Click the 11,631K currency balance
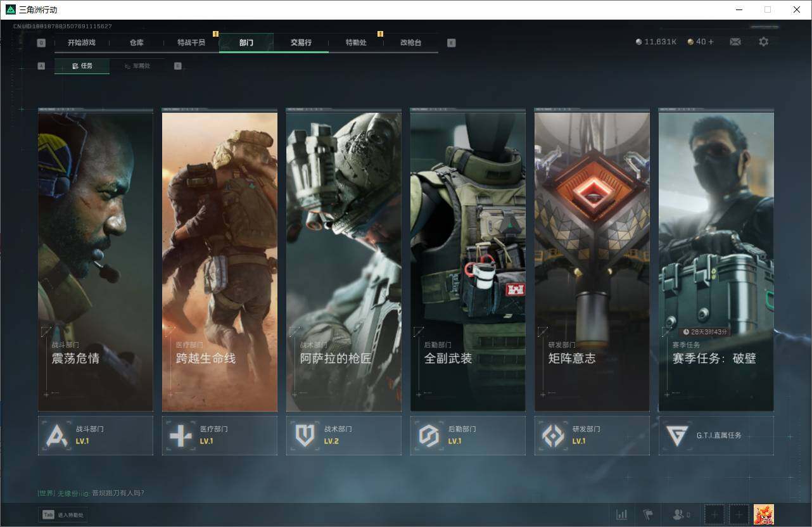812x527 pixels. 656,42
